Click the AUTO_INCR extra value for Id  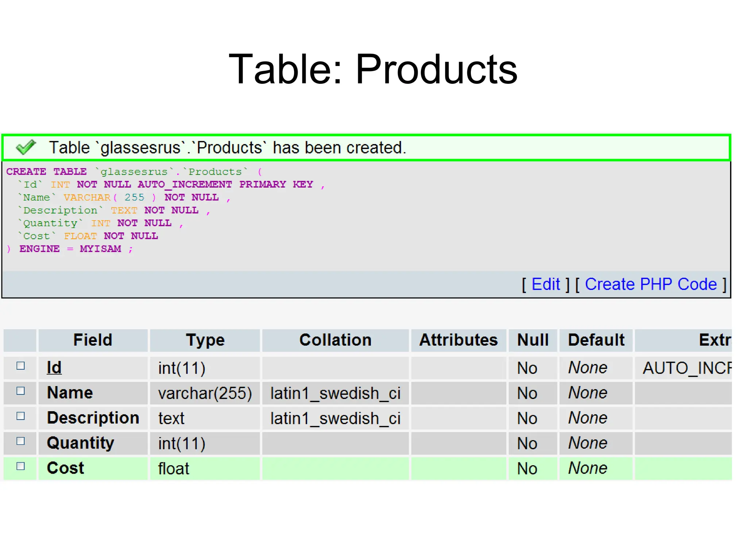687,368
